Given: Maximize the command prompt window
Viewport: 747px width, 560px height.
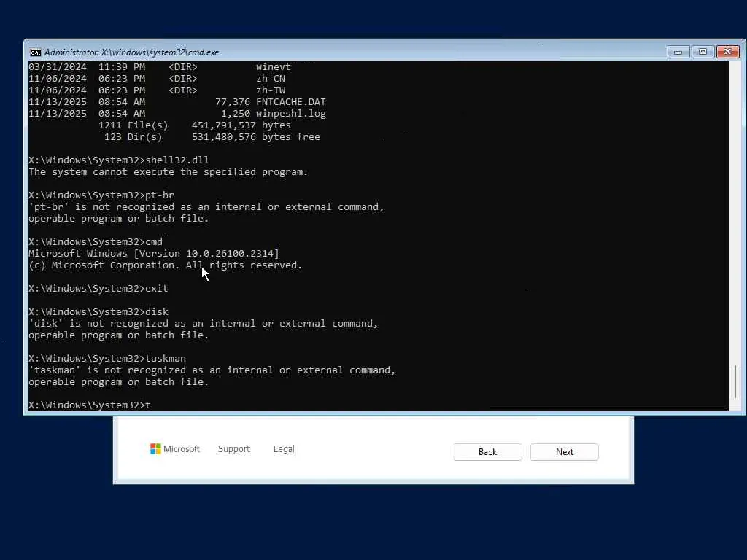Looking at the screenshot, I should (x=703, y=52).
